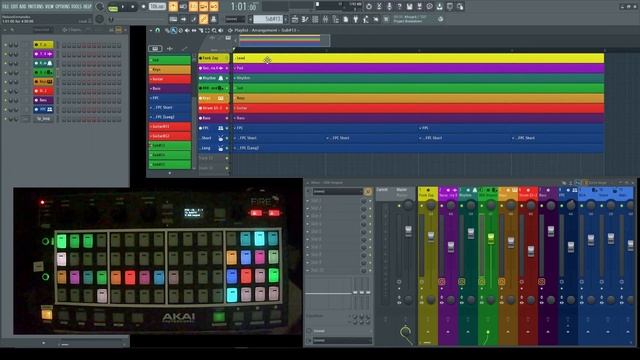Switch picker to the automation clips tab
Viewport: 640px width, 360px height.
184,48
